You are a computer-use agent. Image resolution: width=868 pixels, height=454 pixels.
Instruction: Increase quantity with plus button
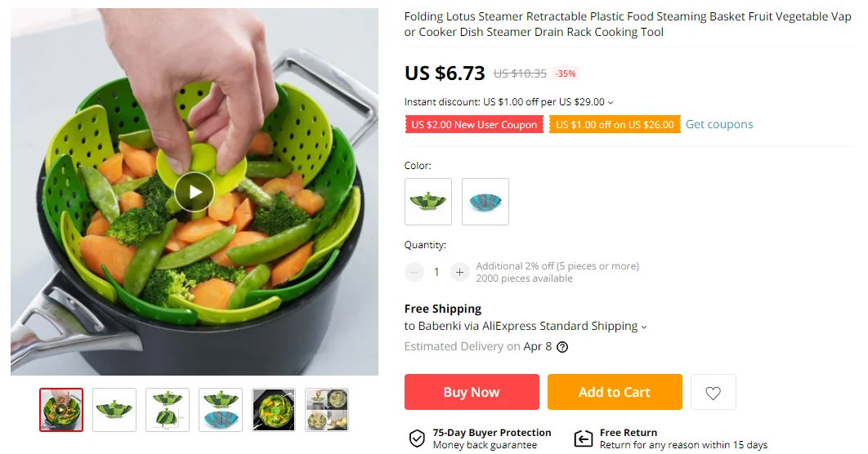point(460,272)
